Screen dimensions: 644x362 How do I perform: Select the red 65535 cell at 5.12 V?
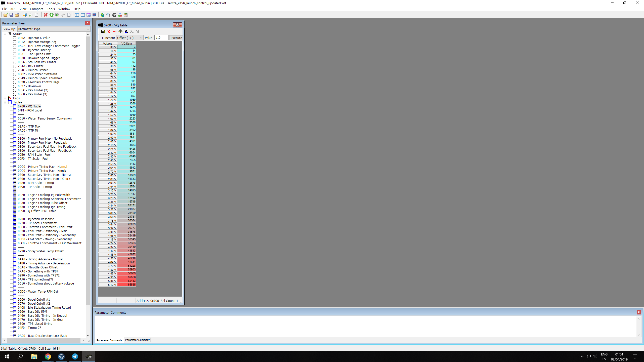point(127,285)
